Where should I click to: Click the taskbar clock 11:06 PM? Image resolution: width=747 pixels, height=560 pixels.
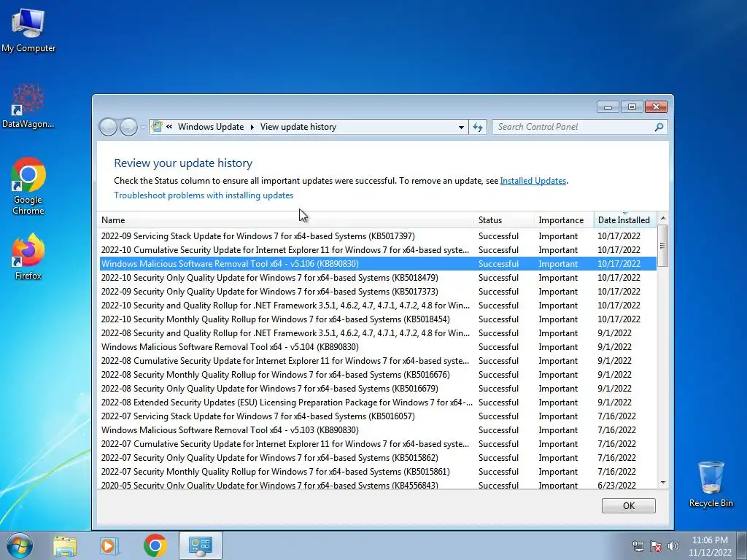click(x=710, y=546)
